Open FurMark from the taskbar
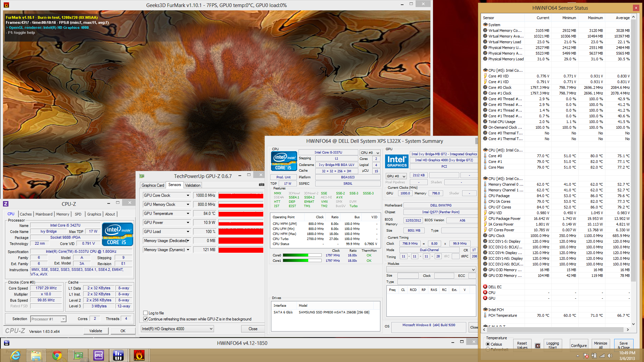Screen dimensions: 644x362 139,355
